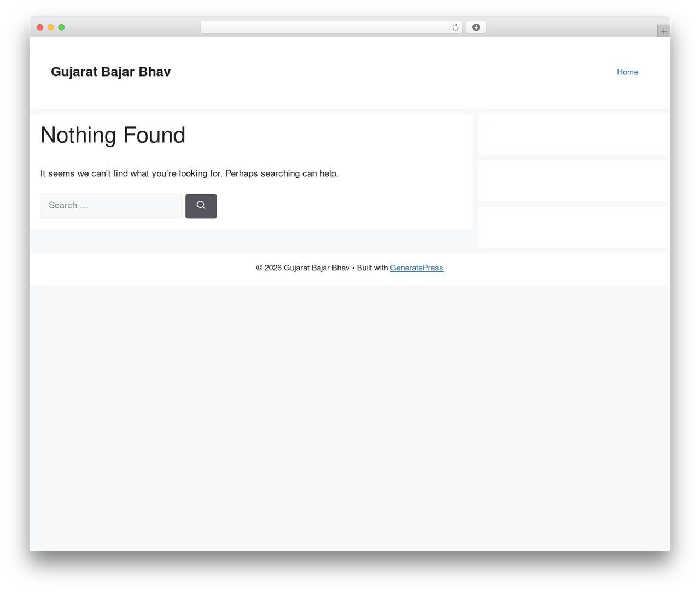The image size is (700, 593).
Task: Minimize the window with the yellow button
Action: click(x=51, y=27)
